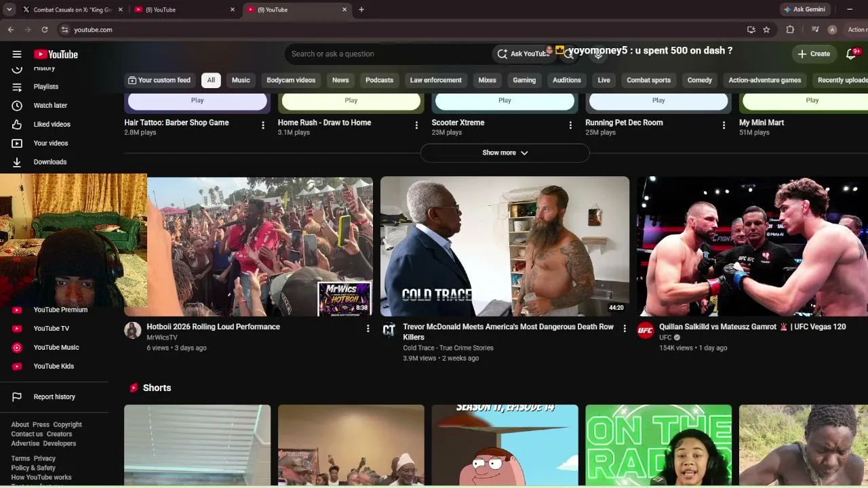Open the Copyright footer link

click(67, 425)
